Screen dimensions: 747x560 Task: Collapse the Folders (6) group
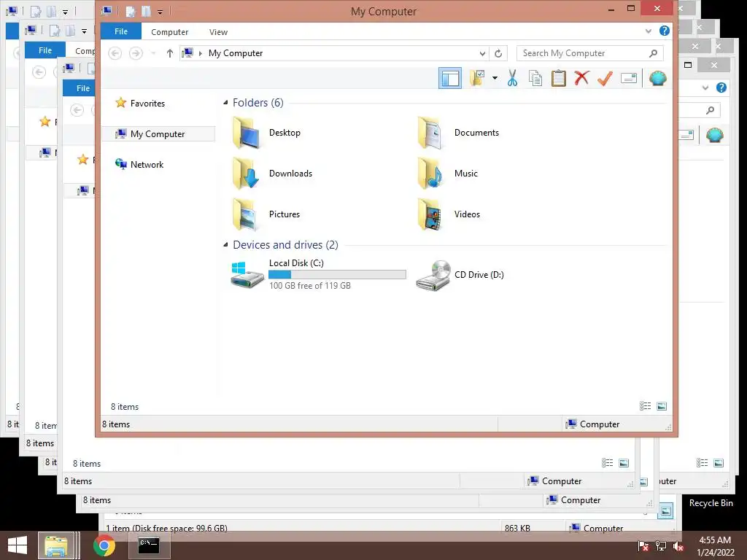click(226, 102)
